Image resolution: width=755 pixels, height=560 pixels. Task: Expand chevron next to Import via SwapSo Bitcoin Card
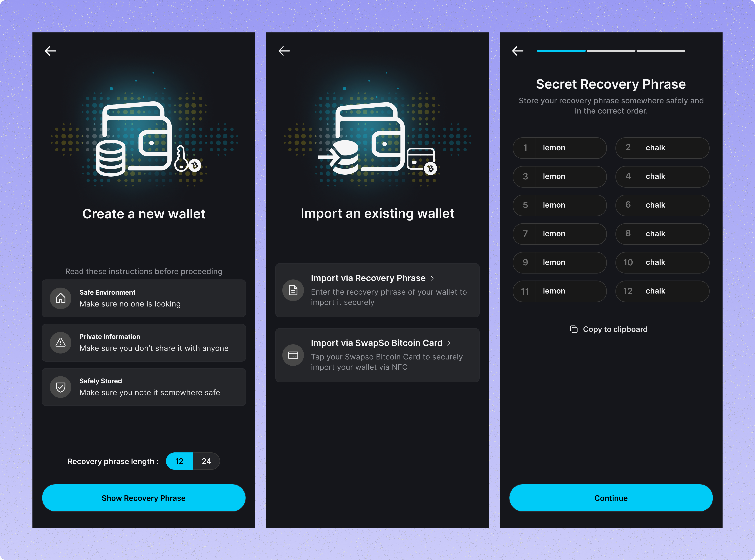(x=449, y=343)
